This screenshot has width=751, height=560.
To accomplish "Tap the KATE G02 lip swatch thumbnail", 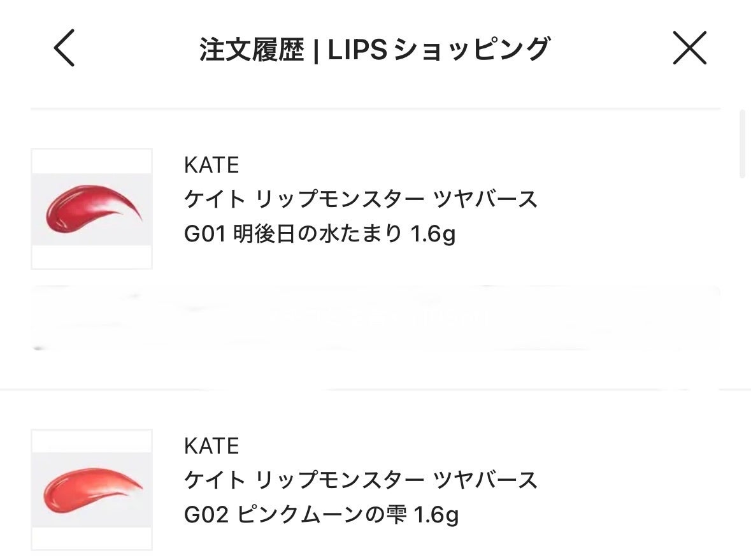I will pos(92,489).
